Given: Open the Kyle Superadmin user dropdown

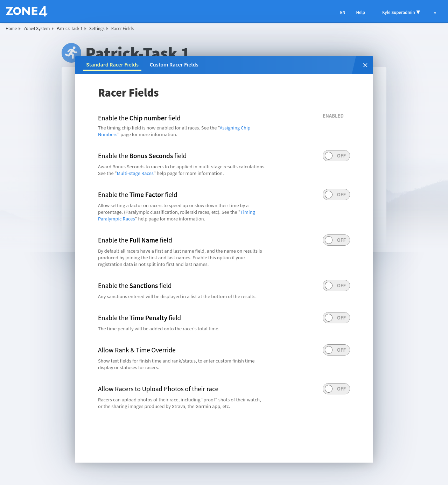Looking at the screenshot, I should (401, 13).
